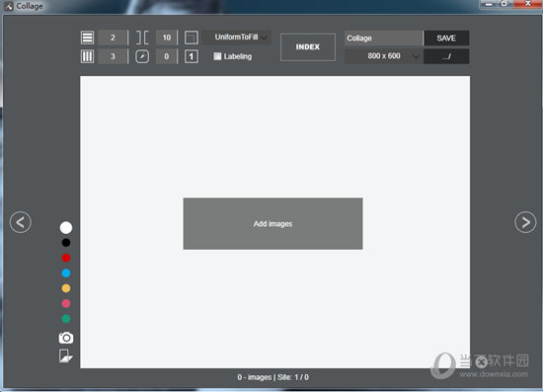
Task: Edit the spacing value field showing 10
Action: pos(167,38)
